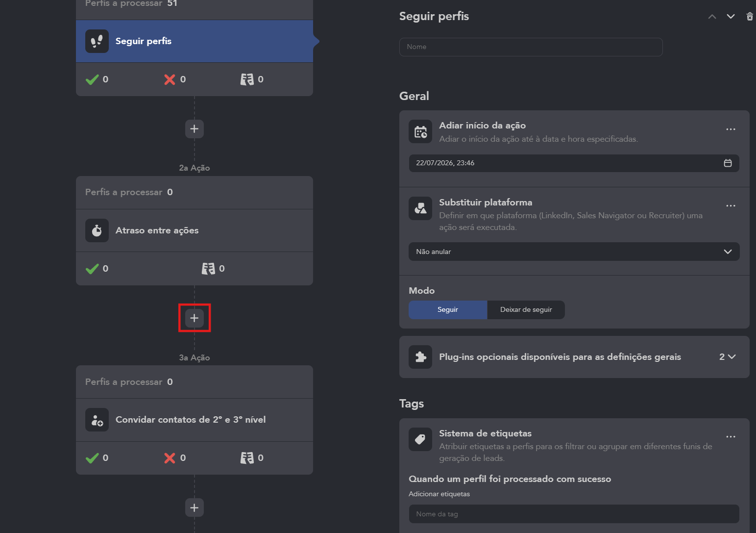
Task: Click the puzzle piece plug-ins icon
Action: point(420,357)
